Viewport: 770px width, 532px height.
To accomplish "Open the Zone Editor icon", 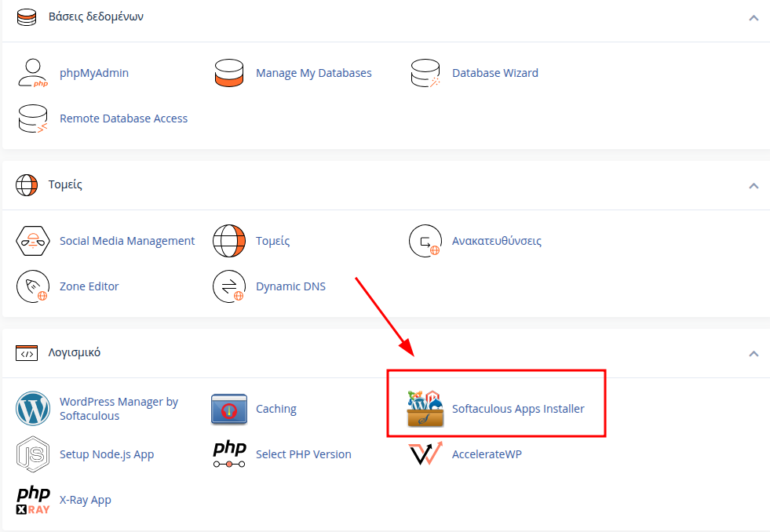I will (x=33, y=286).
